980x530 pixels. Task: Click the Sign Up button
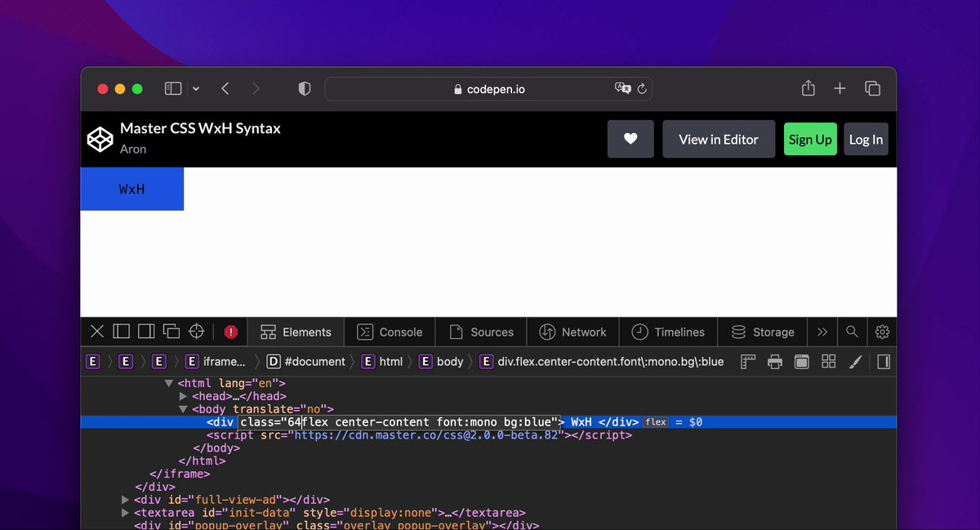[x=810, y=140]
